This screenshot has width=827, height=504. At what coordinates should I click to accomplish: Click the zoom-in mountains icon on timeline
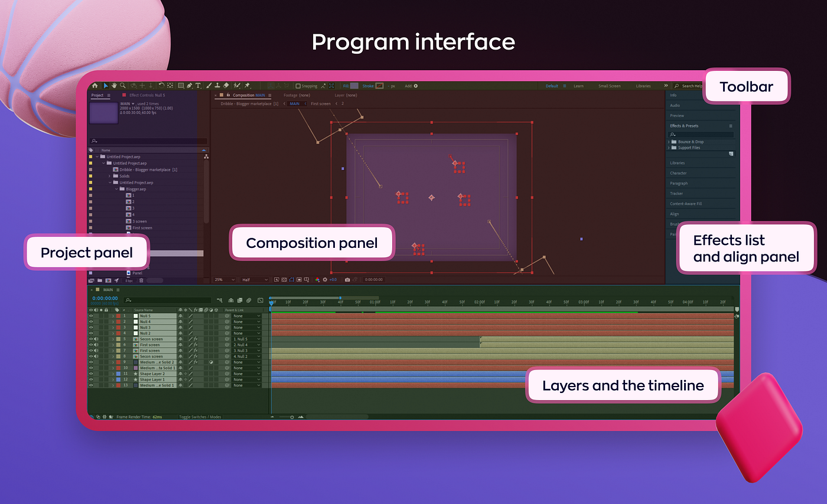[301, 417]
